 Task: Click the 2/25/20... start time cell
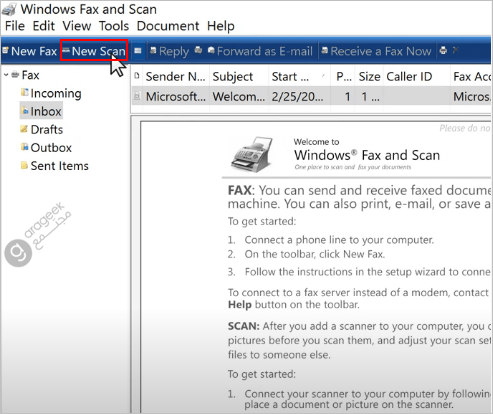click(297, 97)
